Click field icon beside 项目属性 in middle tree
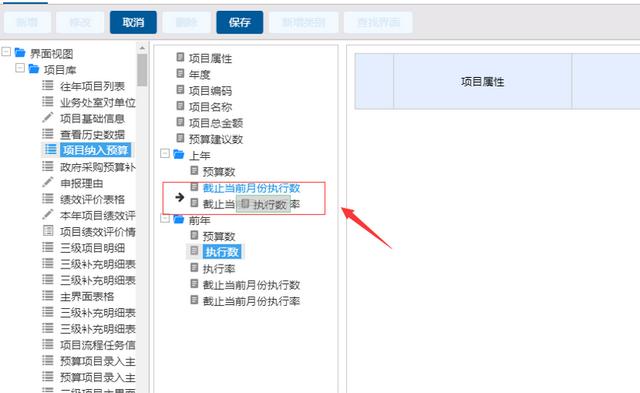Image resolution: width=640 pixels, height=393 pixels. pos(180,57)
